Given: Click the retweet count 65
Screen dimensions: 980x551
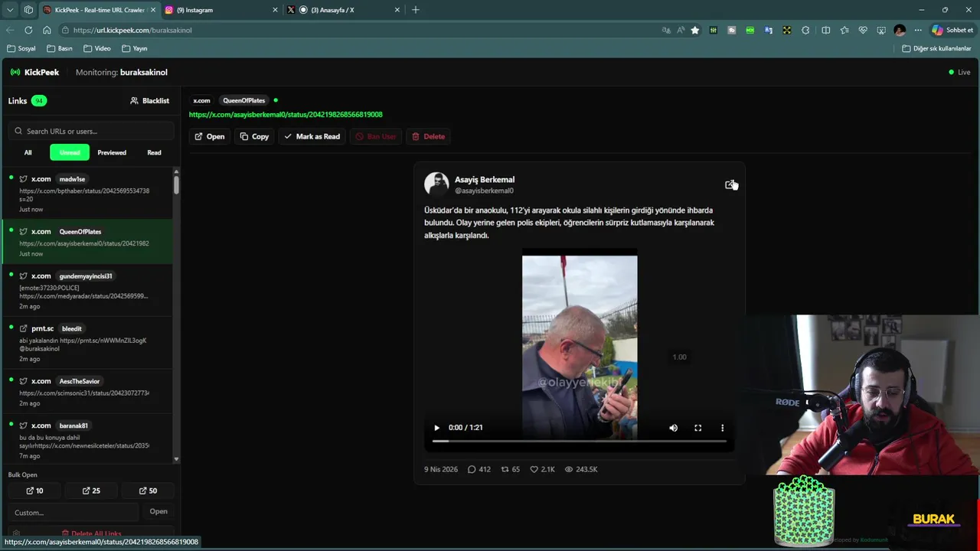Looking at the screenshot, I should tap(510, 469).
